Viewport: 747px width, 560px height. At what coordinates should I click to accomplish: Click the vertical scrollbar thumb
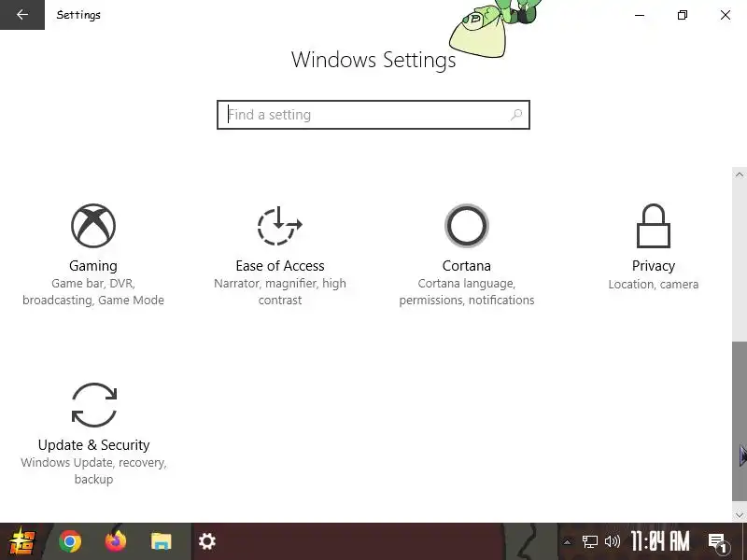(740, 421)
